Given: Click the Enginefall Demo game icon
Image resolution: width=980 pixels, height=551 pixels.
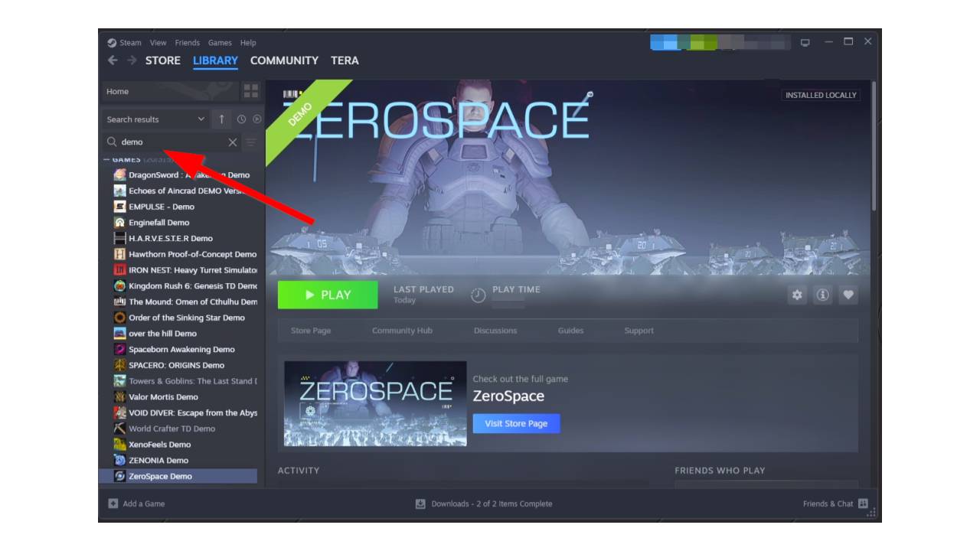Looking at the screenshot, I should 119,223.
